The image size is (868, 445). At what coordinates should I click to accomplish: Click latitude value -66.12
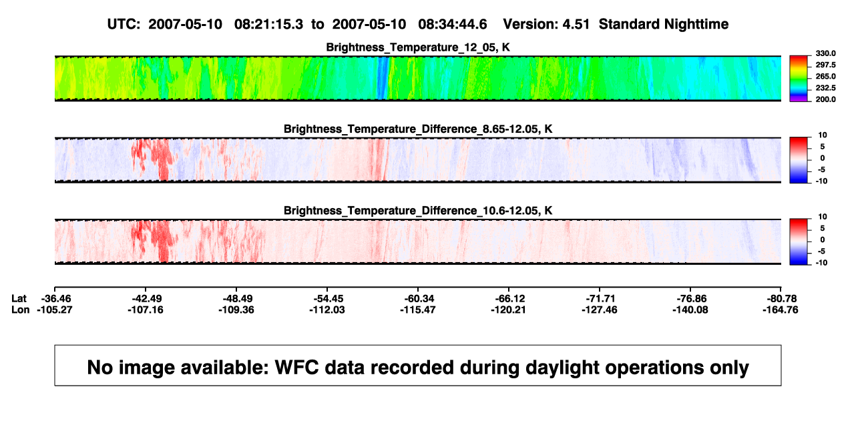pos(510,298)
